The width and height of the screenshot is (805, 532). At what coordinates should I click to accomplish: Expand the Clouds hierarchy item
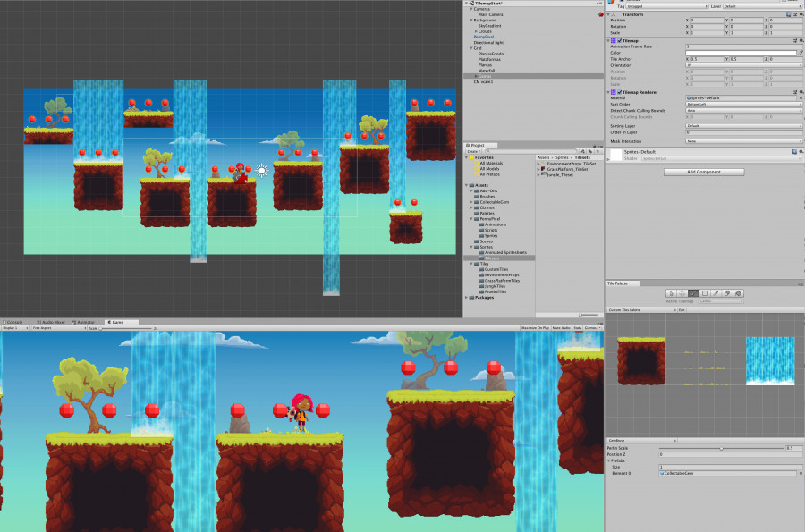[x=476, y=31]
